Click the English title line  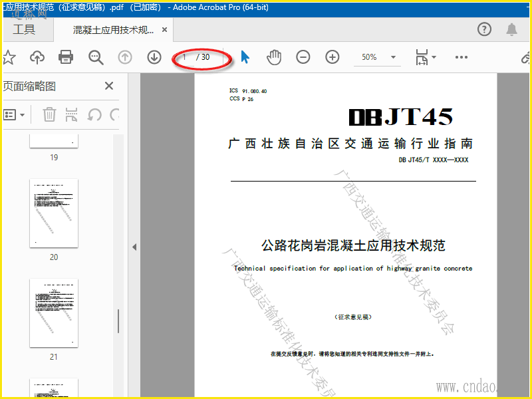[x=353, y=269]
